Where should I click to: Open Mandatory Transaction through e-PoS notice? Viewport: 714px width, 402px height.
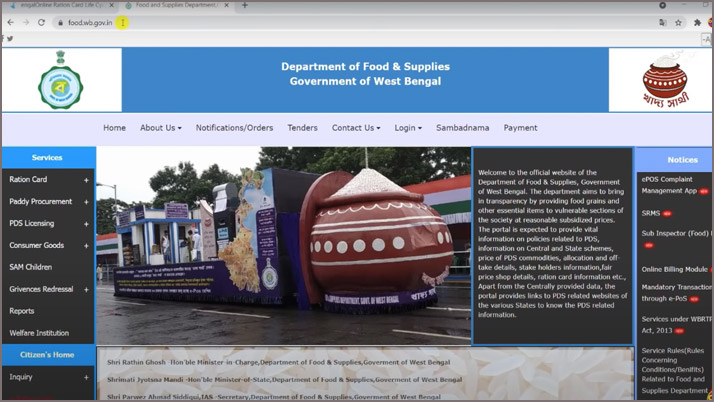point(676,293)
